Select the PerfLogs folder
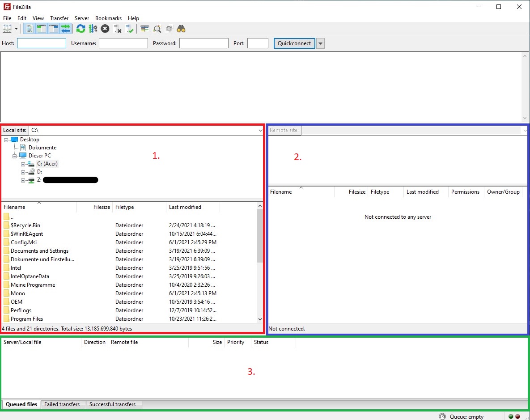The height and width of the screenshot is (420, 530). pyautogui.click(x=21, y=310)
